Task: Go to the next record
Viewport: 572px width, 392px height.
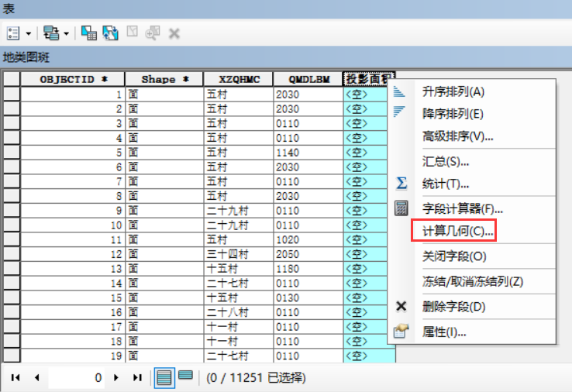Action: tap(116, 377)
